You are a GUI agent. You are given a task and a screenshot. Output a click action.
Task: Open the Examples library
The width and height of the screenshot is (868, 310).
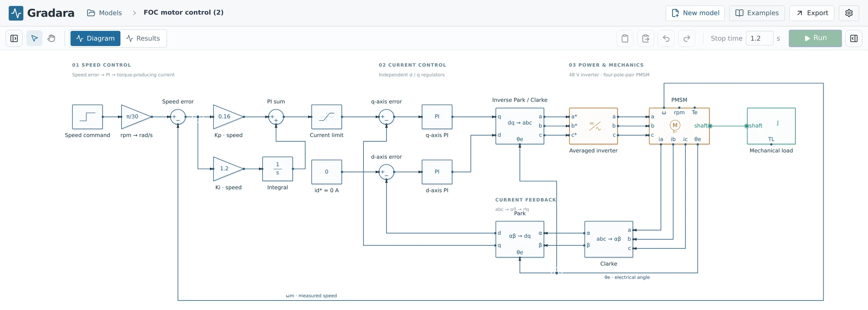[757, 13]
